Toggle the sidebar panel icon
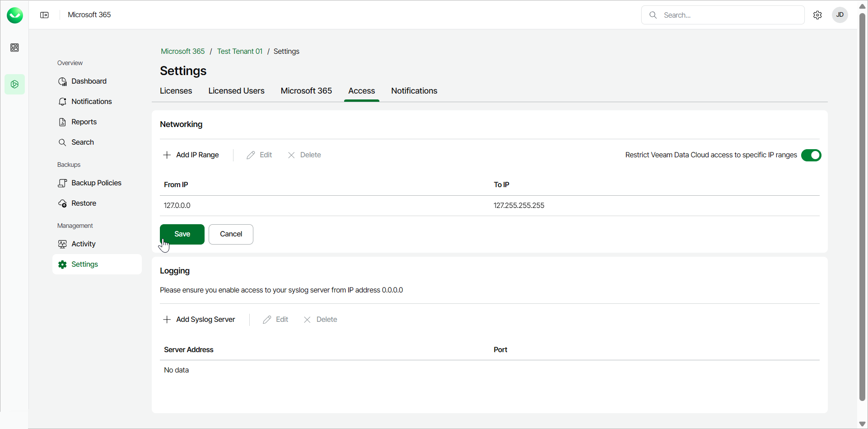 pos(44,15)
